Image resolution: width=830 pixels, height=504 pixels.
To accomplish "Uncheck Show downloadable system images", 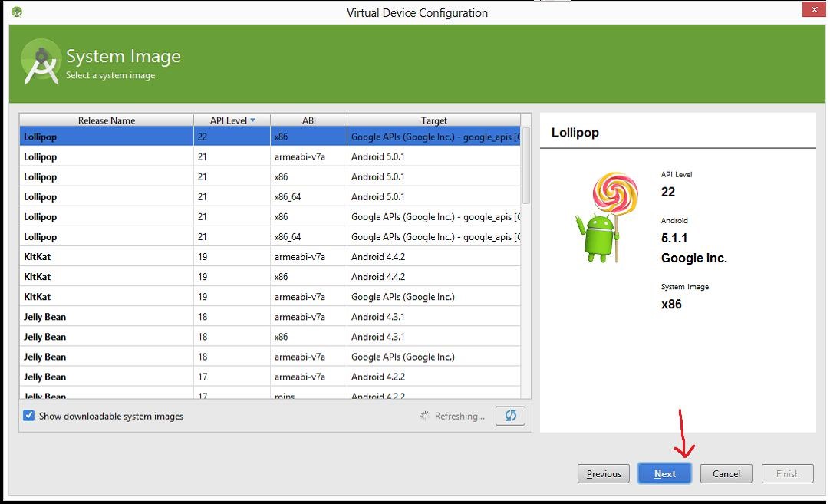I will click(28, 416).
